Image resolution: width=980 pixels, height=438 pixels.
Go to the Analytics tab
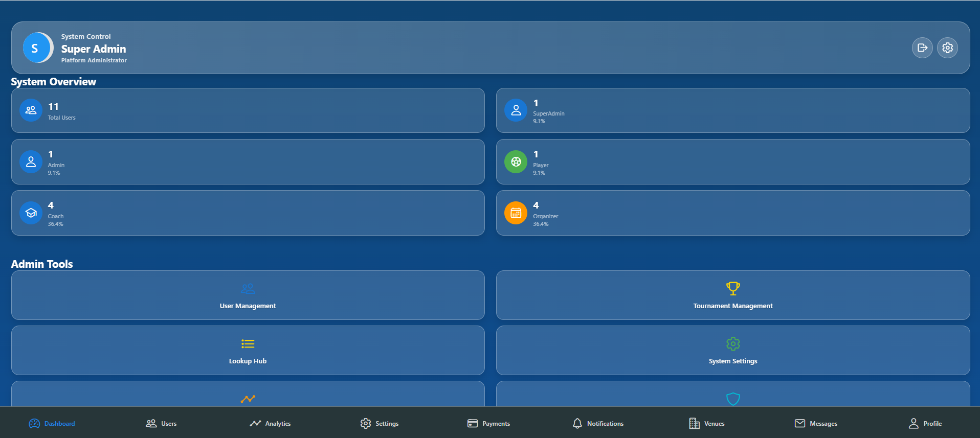270,424
